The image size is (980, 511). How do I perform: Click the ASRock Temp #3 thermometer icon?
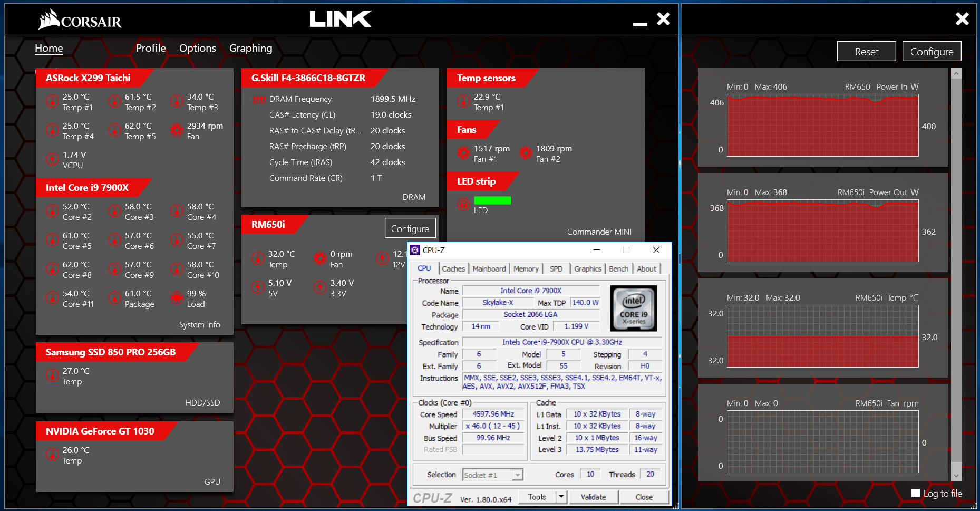click(177, 101)
